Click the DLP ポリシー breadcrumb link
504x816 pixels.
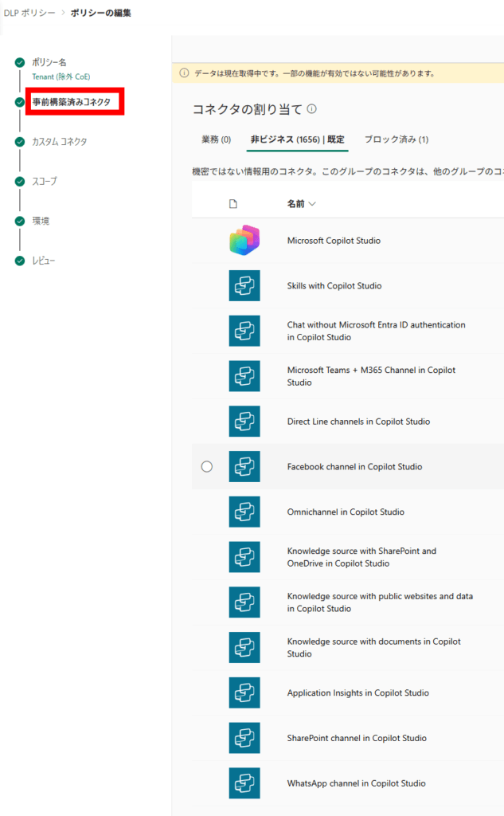click(29, 13)
